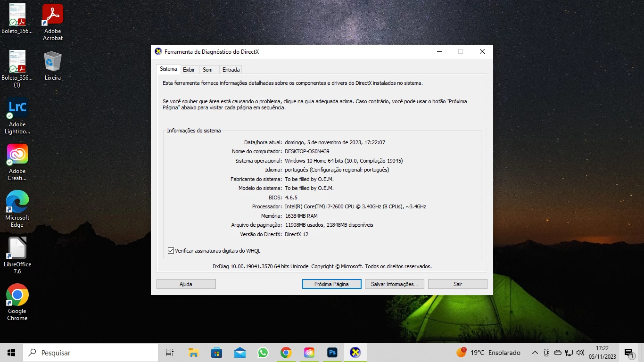
Task: Close the DirectX diagnostic window
Action: (482, 51)
